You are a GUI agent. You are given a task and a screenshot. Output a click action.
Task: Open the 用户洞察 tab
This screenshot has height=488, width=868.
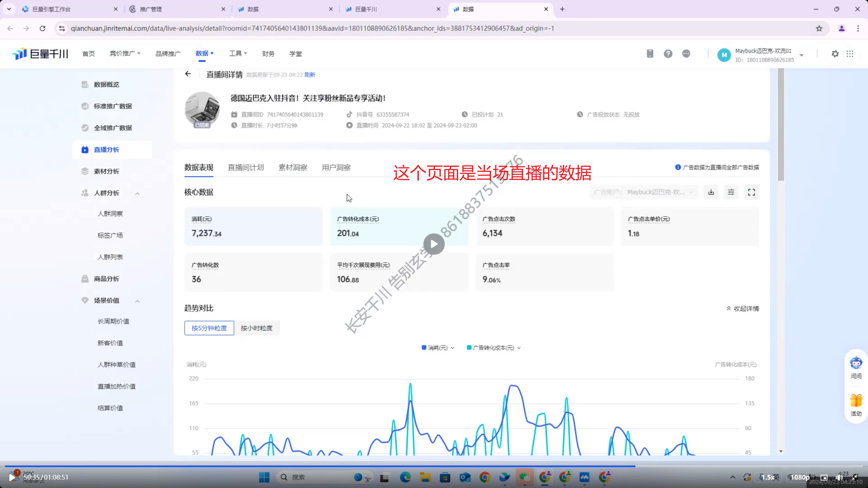click(x=336, y=167)
